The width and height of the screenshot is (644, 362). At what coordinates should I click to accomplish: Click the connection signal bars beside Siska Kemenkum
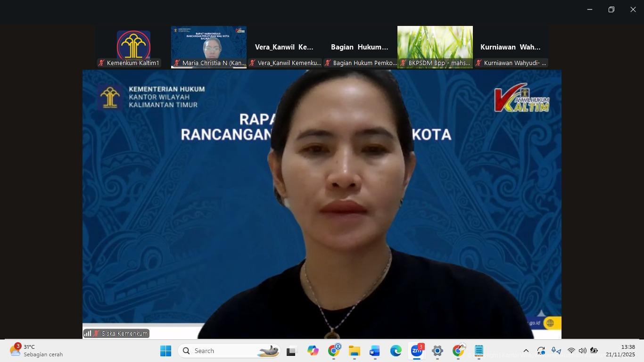click(x=88, y=333)
